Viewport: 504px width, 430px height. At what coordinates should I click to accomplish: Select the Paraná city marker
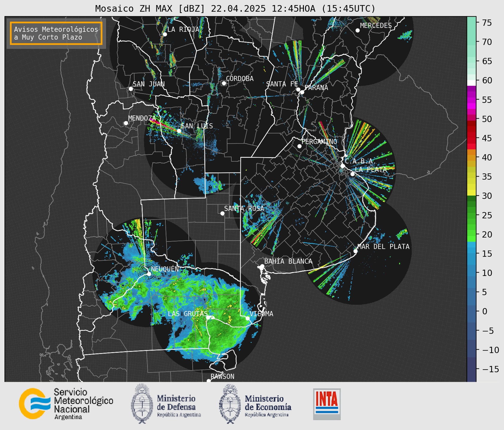click(302, 92)
